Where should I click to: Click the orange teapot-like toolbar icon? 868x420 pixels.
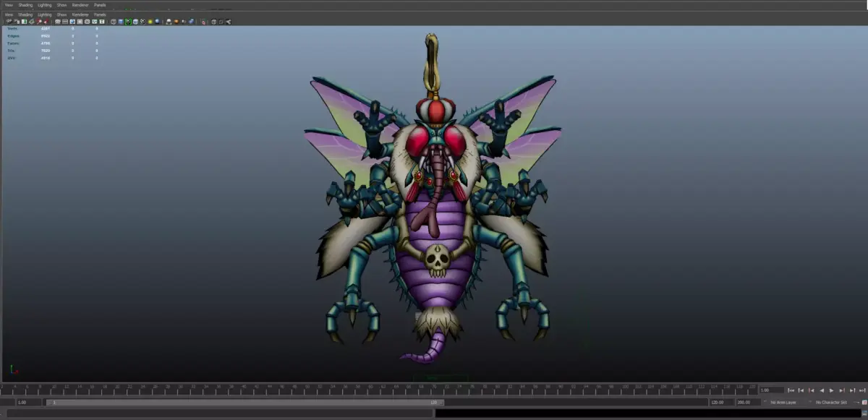[x=176, y=22]
